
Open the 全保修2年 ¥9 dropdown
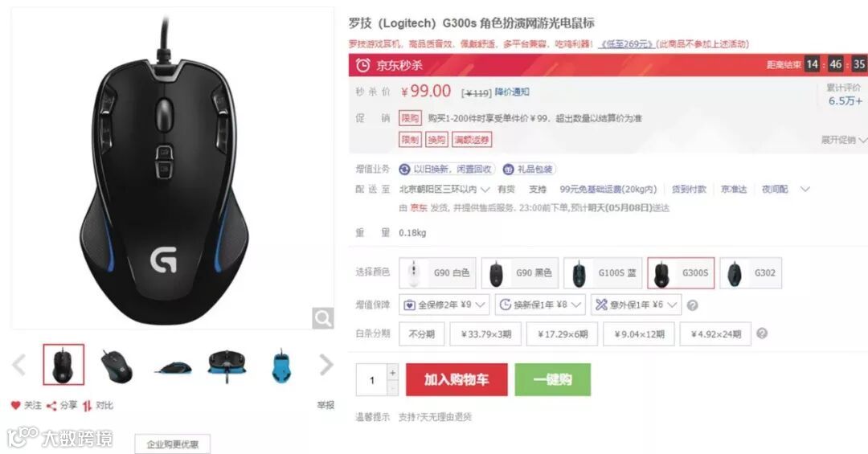click(444, 305)
